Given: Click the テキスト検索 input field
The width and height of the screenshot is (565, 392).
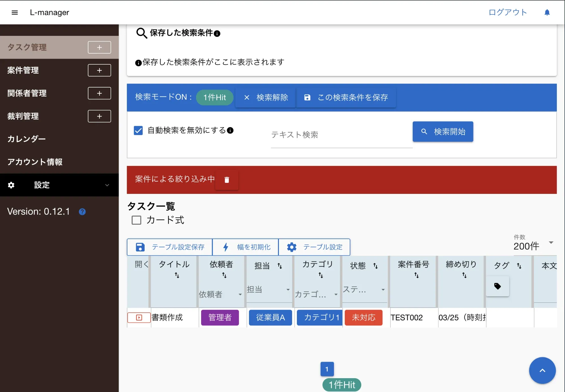Looking at the screenshot, I should click(x=341, y=135).
